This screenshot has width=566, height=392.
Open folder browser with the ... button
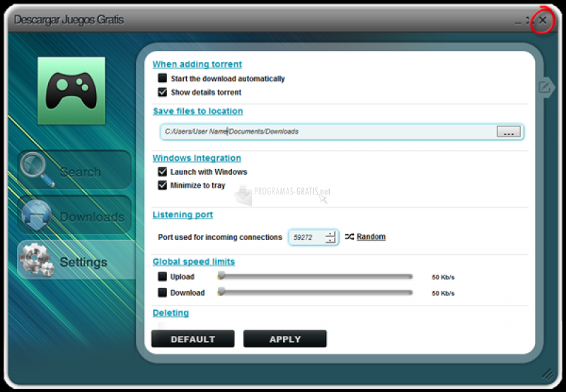coord(509,132)
